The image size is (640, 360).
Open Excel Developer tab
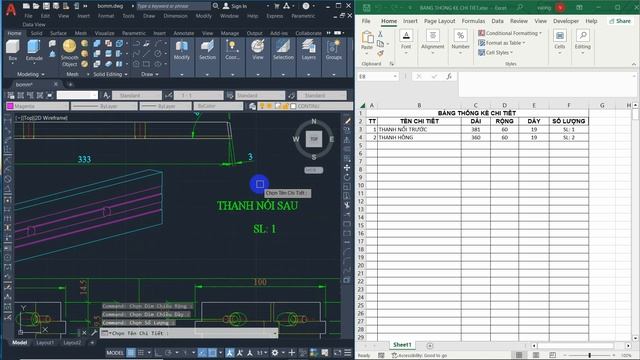(x=566, y=21)
